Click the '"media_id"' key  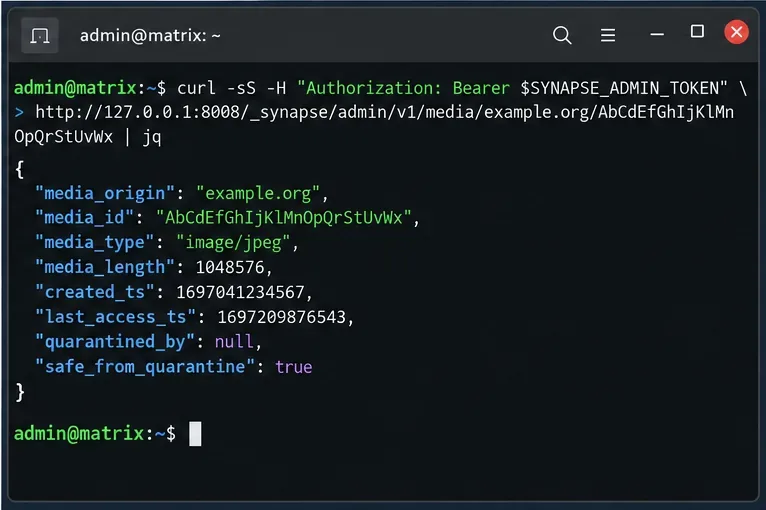[x=85, y=218]
